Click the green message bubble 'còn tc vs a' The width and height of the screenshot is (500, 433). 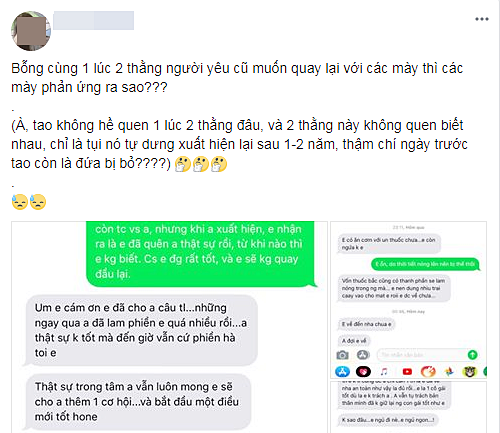(200, 253)
